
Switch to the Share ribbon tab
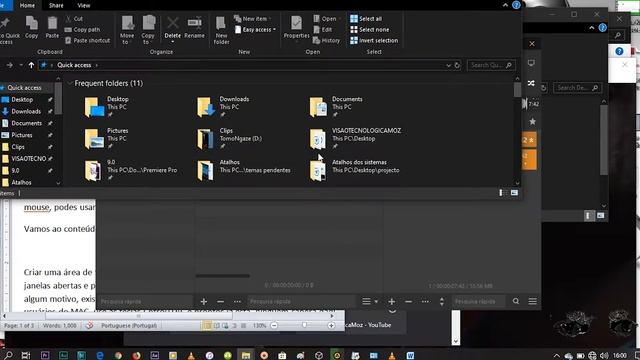coord(56,5)
